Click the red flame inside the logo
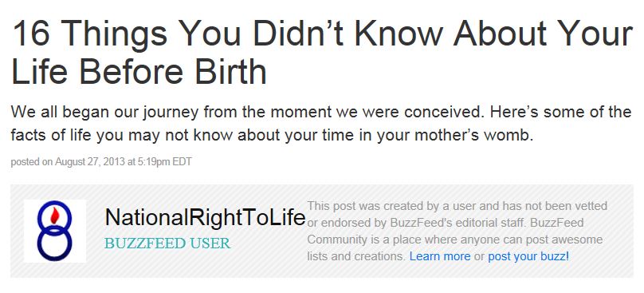 pyautogui.click(x=55, y=215)
